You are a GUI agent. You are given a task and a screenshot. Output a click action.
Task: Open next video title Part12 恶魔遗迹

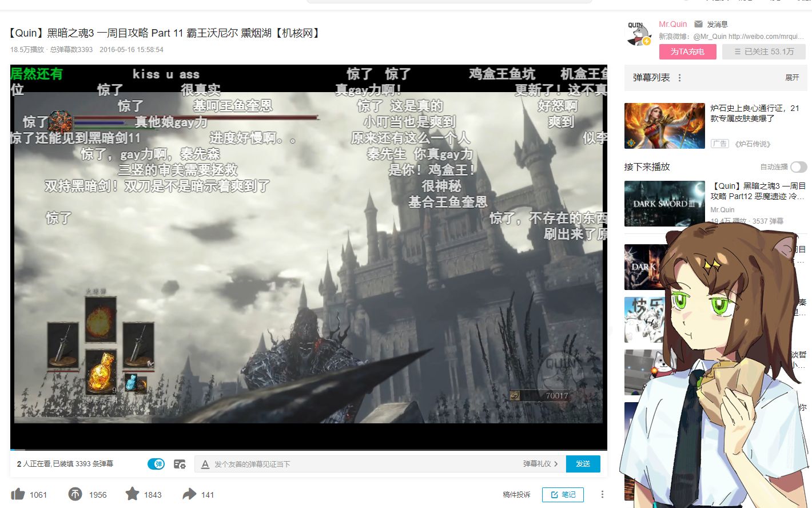tap(758, 191)
